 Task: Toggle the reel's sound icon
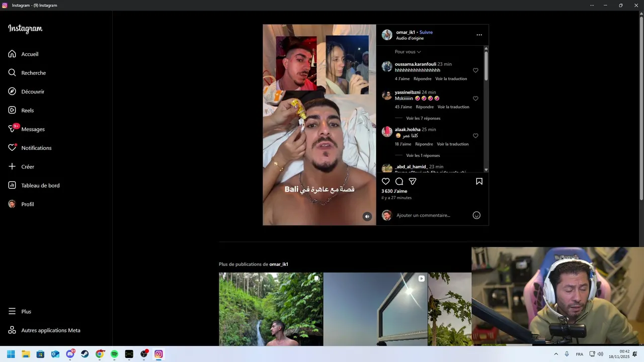click(367, 217)
